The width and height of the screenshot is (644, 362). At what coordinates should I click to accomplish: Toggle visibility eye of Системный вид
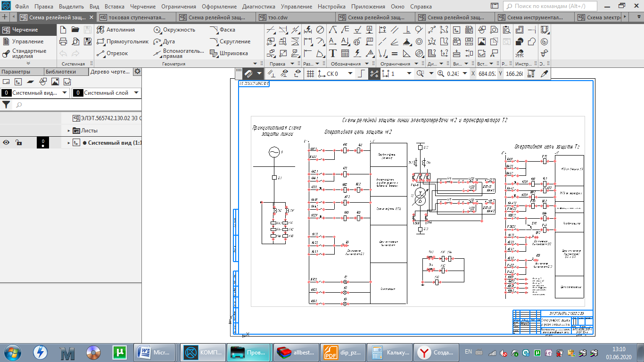tap(7, 143)
